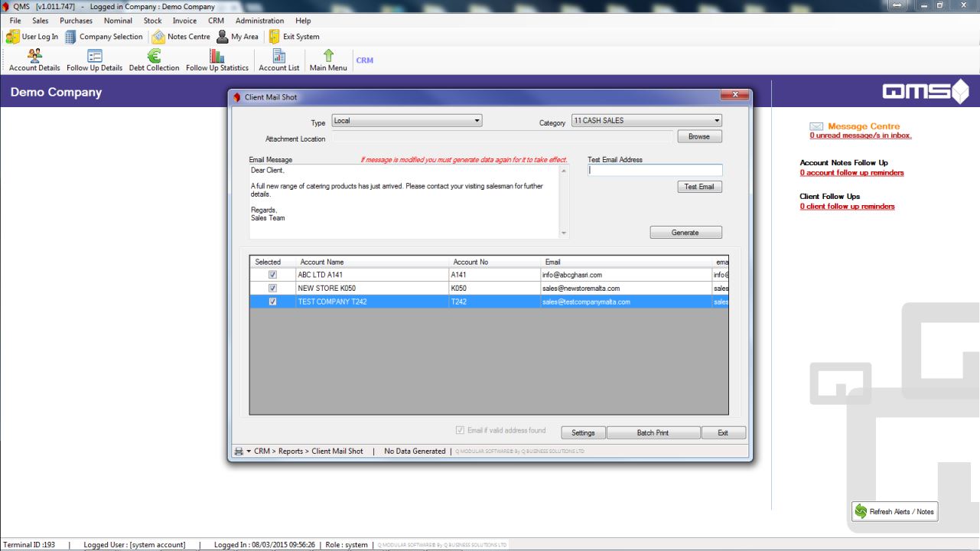Click the Browse button
Viewport: 980px width, 551px height.
tap(699, 137)
